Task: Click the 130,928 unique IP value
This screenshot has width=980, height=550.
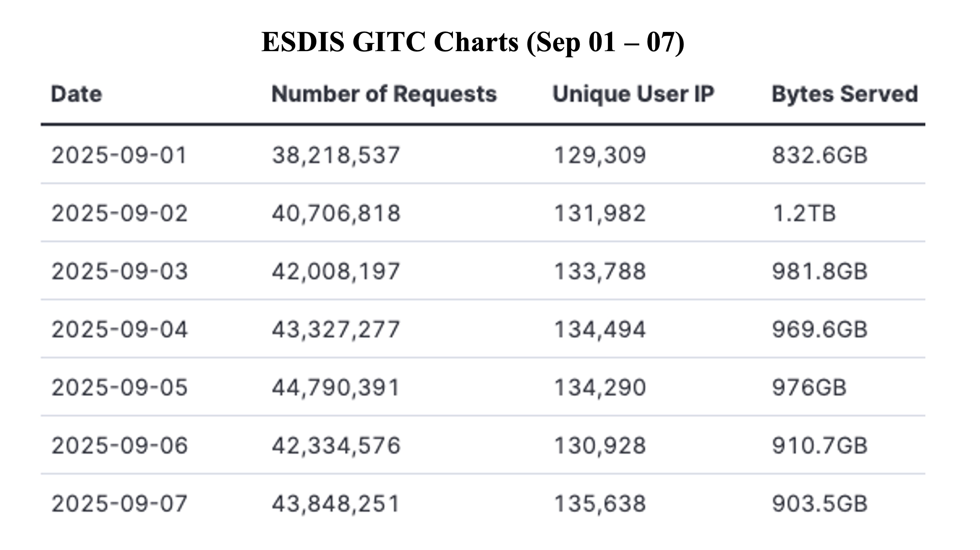Action: coord(600,445)
